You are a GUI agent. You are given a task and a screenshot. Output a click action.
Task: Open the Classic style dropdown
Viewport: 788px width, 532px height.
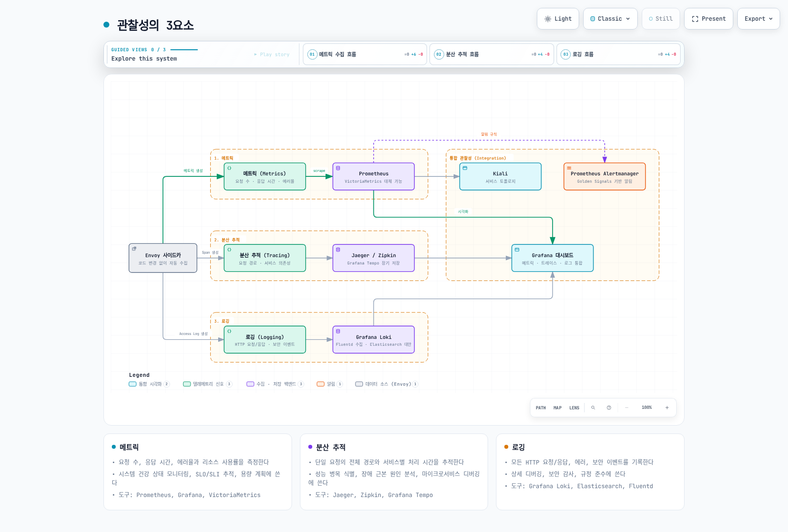pos(610,19)
